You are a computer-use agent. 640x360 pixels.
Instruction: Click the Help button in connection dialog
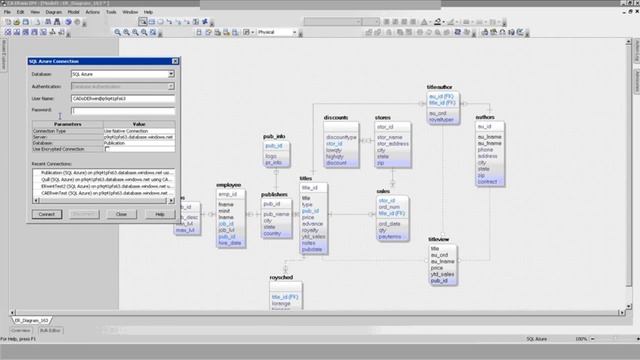point(160,214)
